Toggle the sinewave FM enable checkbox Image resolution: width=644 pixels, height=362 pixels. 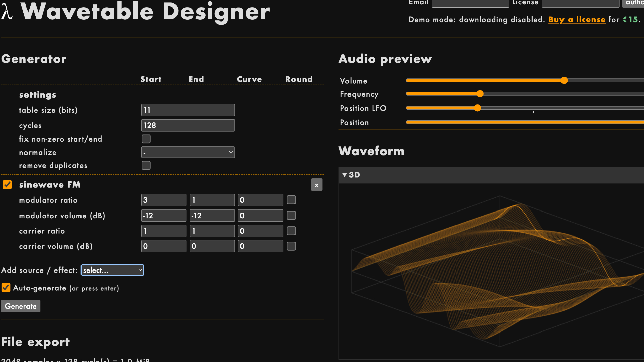(7, 185)
